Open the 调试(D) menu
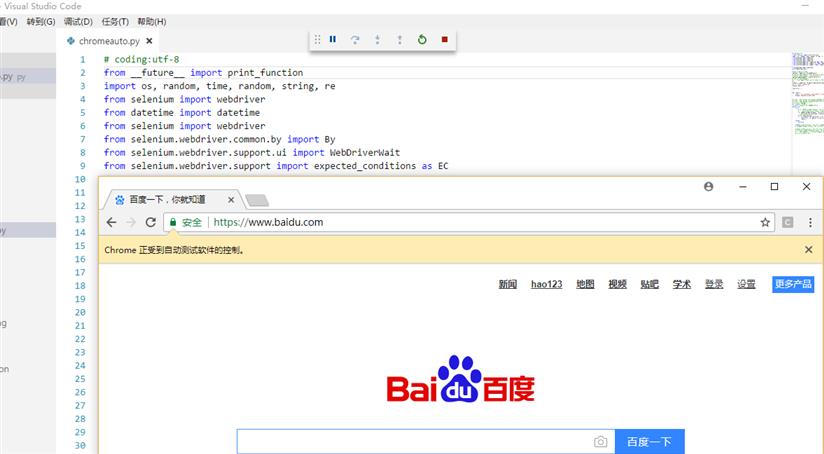This screenshot has width=824, height=454. pos(78,22)
